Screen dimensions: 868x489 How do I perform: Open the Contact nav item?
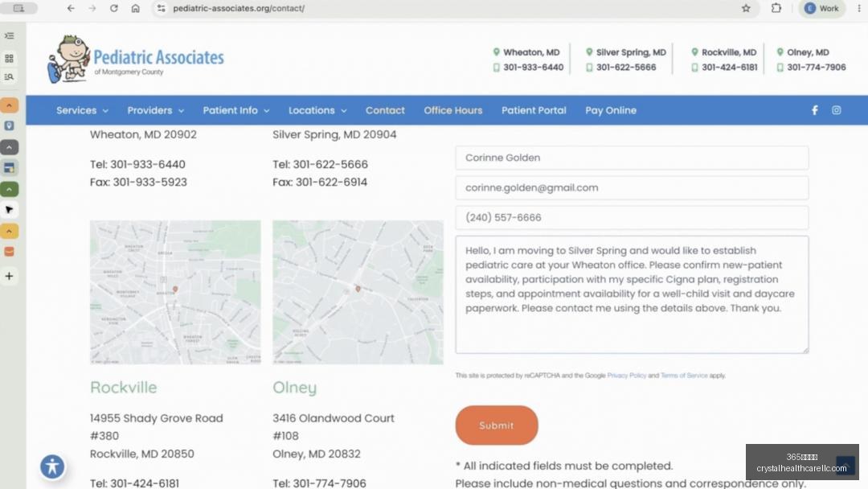(385, 110)
